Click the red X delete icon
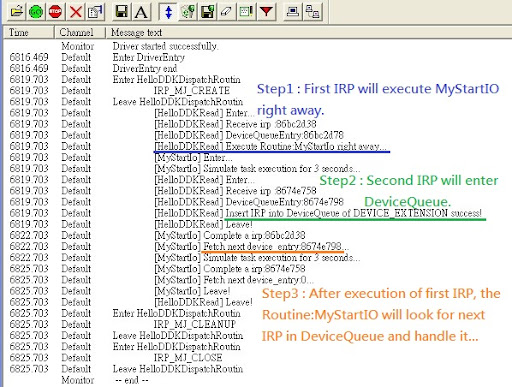The height and width of the screenshot is (387, 512). click(x=76, y=12)
